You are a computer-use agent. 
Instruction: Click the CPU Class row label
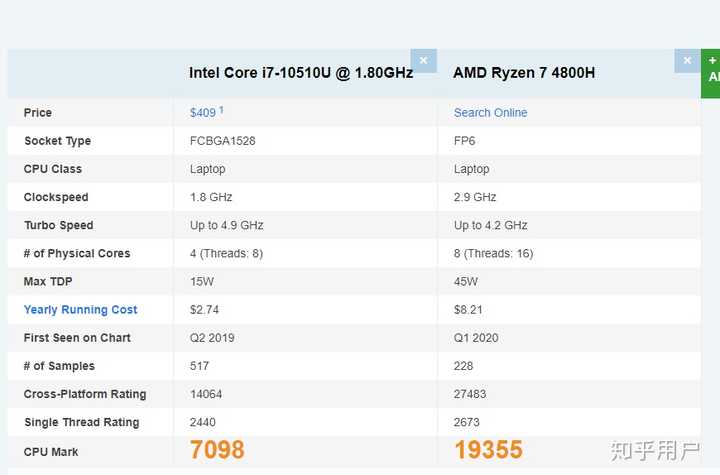point(53,169)
